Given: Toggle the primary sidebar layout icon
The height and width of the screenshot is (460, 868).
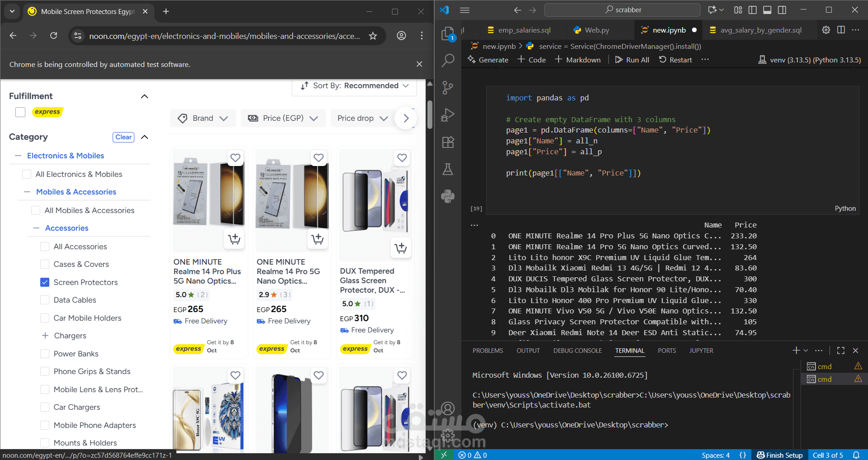Looking at the screenshot, I should click(x=753, y=10).
